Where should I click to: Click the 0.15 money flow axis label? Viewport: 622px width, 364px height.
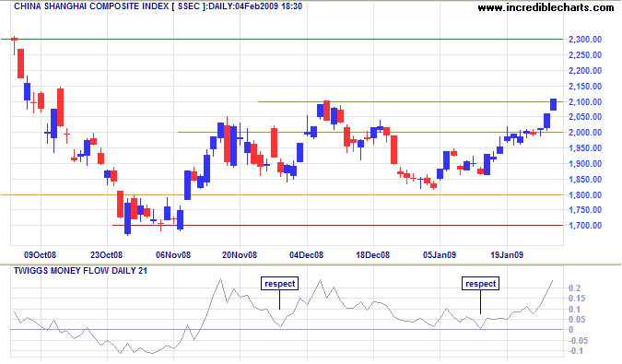tap(577, 299)
